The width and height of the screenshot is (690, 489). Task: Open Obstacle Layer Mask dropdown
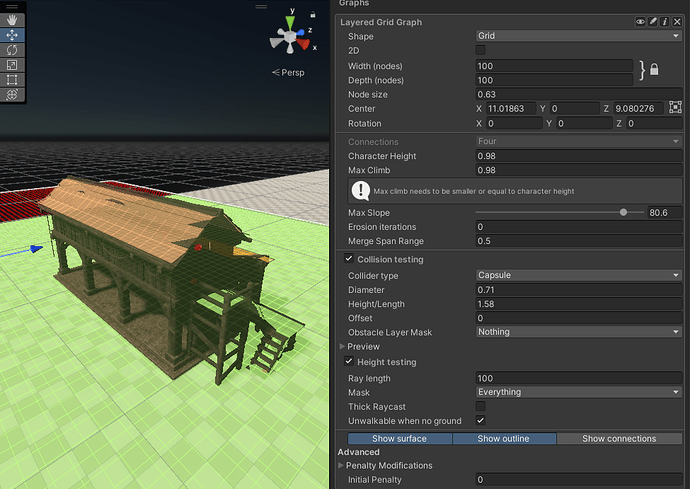coord(579,332)
